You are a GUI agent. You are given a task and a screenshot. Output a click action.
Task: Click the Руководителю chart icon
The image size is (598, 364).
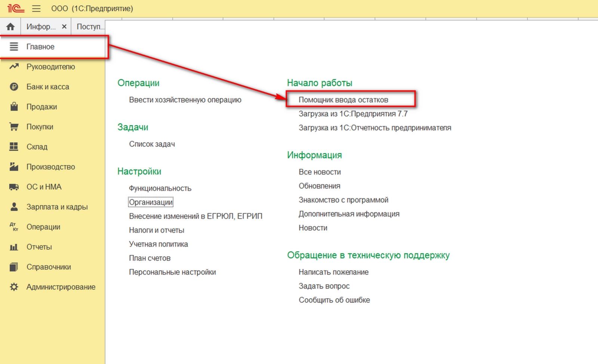coord(14,66)
